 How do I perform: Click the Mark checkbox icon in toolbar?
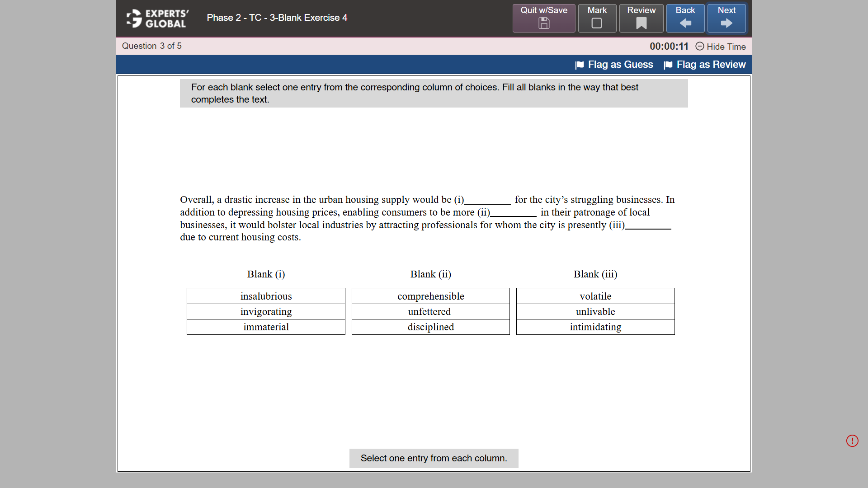[x=597, y=23]
